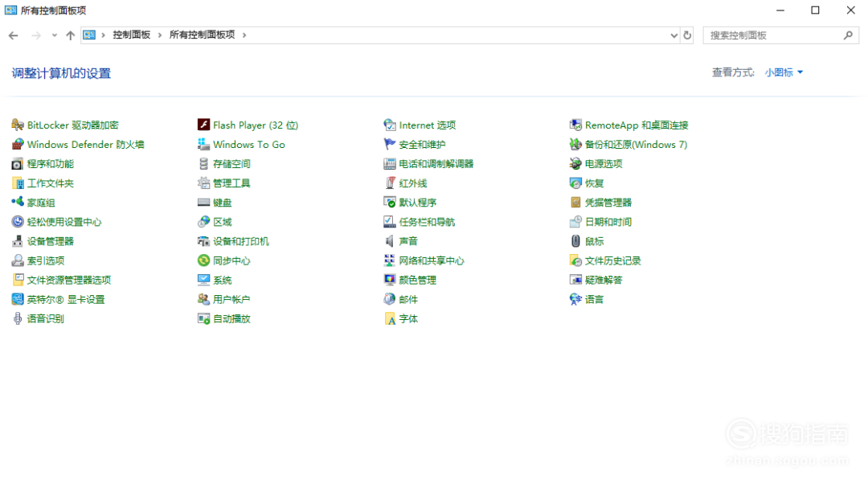The height and width of the screenshot is (488, 868).
Task: Expand the chevron before 控制面板 breadcrumb
Action: click(x=103, y=35)
